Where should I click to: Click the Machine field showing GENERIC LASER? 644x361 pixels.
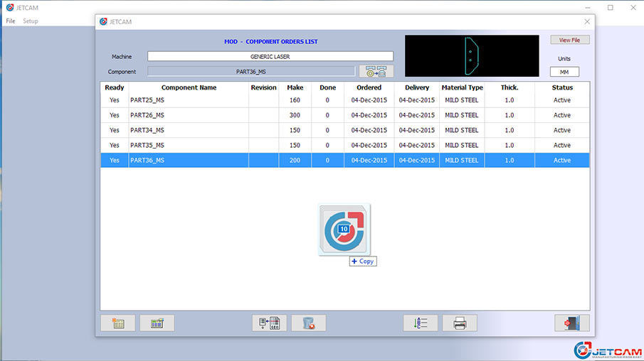tap(270, 56)
